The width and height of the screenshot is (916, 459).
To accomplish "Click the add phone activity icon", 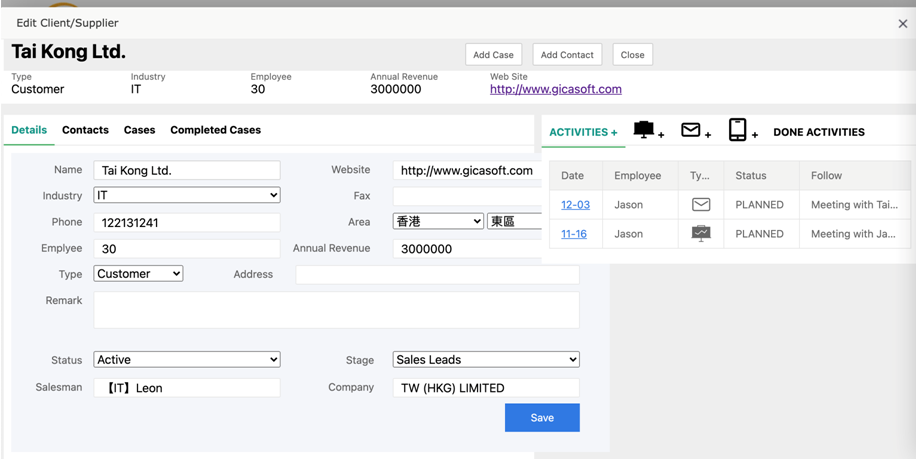I will tap(741, 131).
